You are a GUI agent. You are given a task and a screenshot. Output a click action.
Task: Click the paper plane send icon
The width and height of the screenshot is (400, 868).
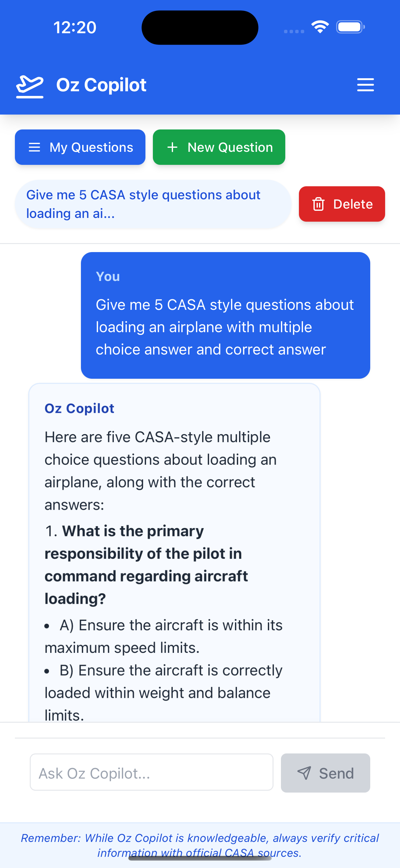304,773
